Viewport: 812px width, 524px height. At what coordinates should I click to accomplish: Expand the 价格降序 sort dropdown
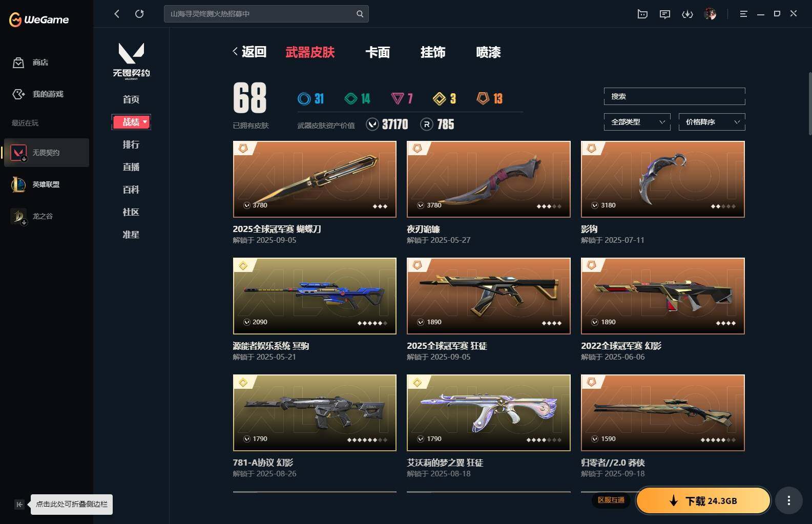712,122
